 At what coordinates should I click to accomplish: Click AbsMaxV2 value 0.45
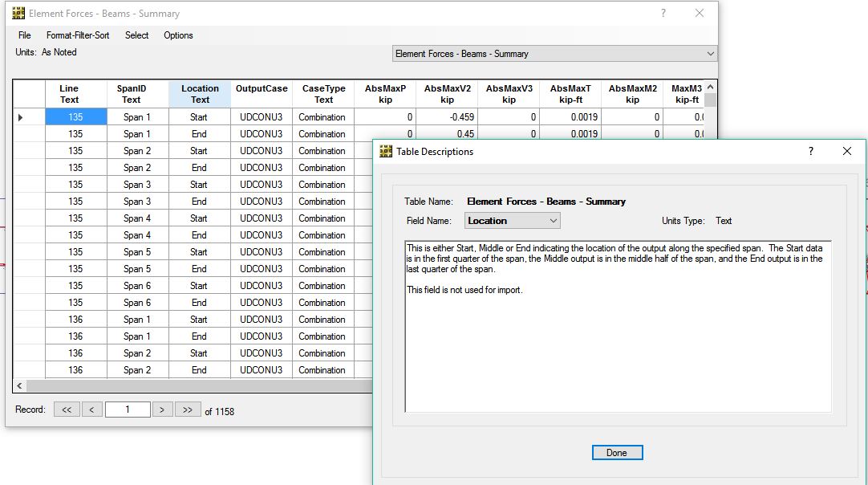(x=448, y=133)
